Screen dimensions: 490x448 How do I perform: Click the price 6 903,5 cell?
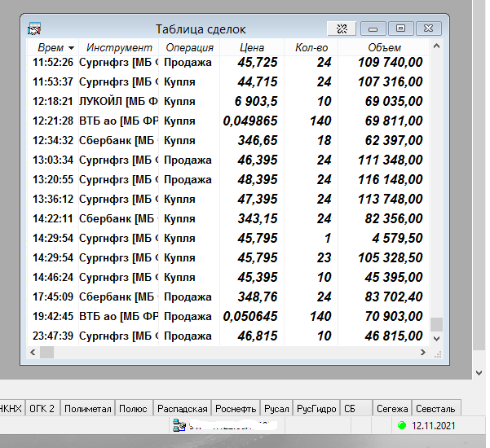tap(256, 101)
